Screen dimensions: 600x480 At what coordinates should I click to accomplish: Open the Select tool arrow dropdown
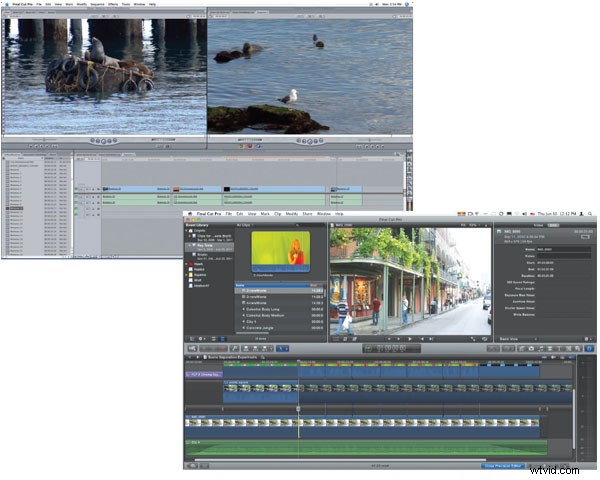[x=283, y=349]
